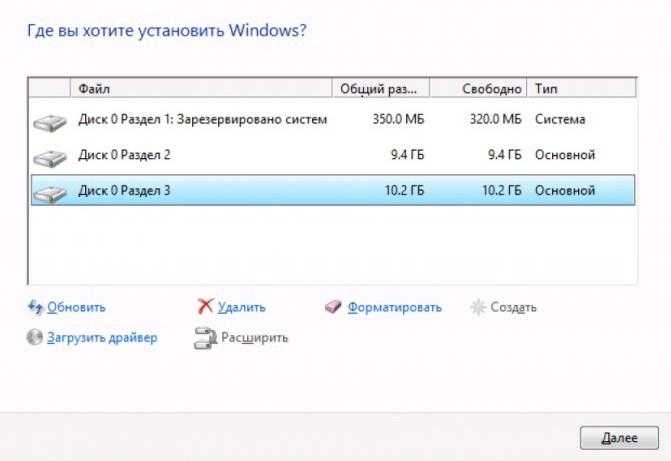Image resolution: width=671 pixels, height=461 pixels.
Task: Sort by the Тип column header
Action: [582, 89]
